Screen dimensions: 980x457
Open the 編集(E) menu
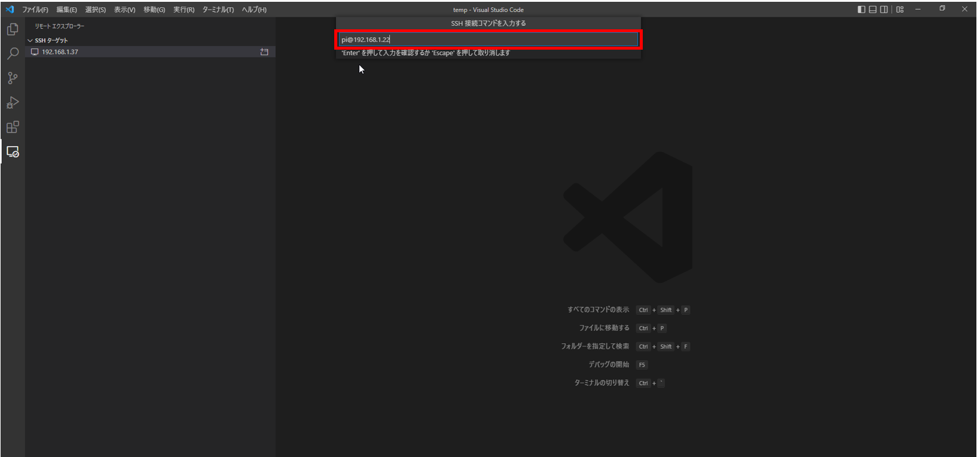(x=66, y=10)
